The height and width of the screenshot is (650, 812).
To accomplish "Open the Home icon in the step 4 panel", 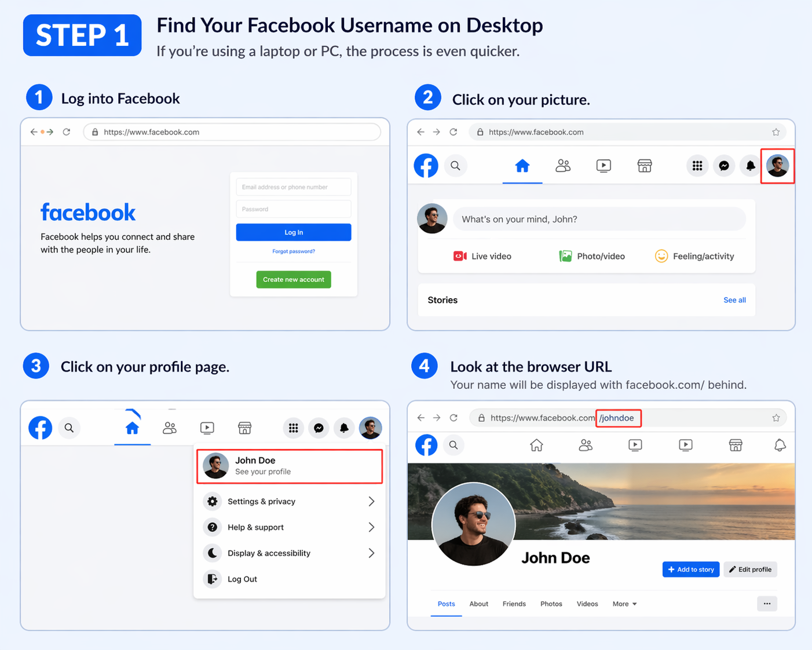I will (537, 445).
